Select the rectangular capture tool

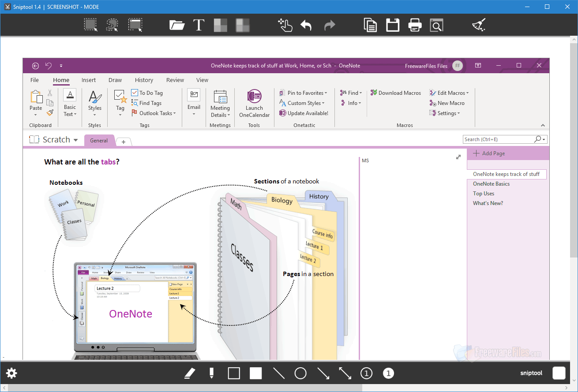click(90, 25)
